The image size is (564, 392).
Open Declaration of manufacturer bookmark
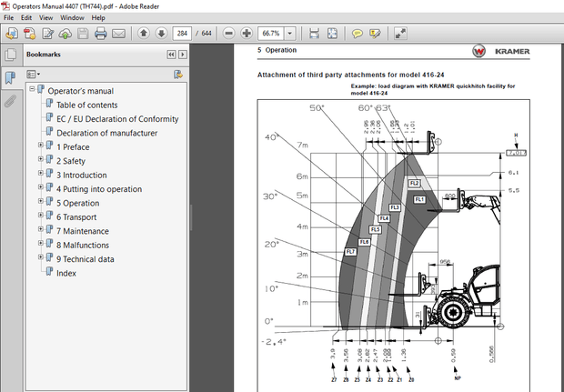point(106,133)
